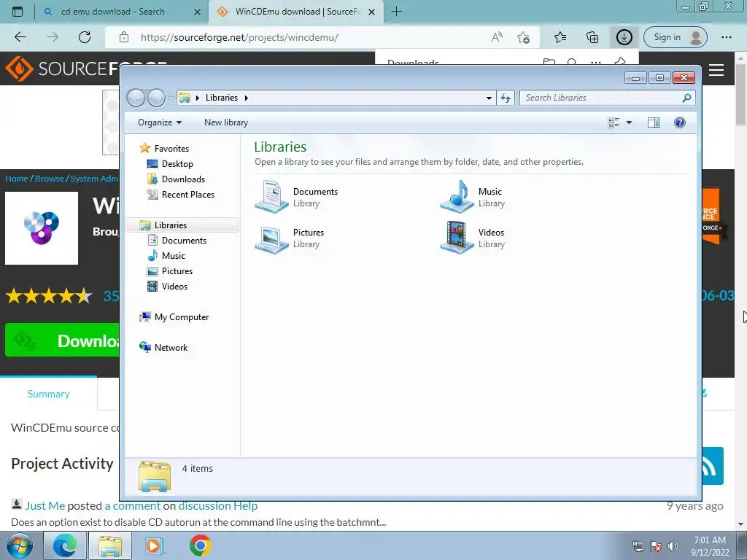The height and width of the screenshot is (560, 747).
Task: Open Recent Places in navigation pane
Action: pyautogui.click(x=187, y=195)
